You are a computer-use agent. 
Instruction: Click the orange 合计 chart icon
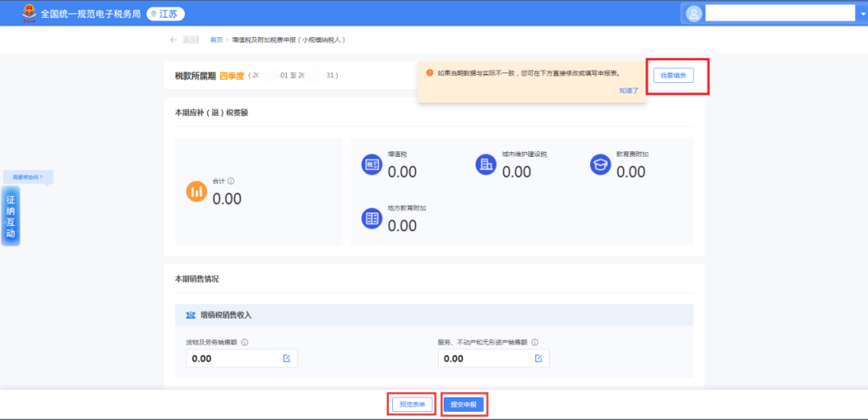[x=197, y=191]
